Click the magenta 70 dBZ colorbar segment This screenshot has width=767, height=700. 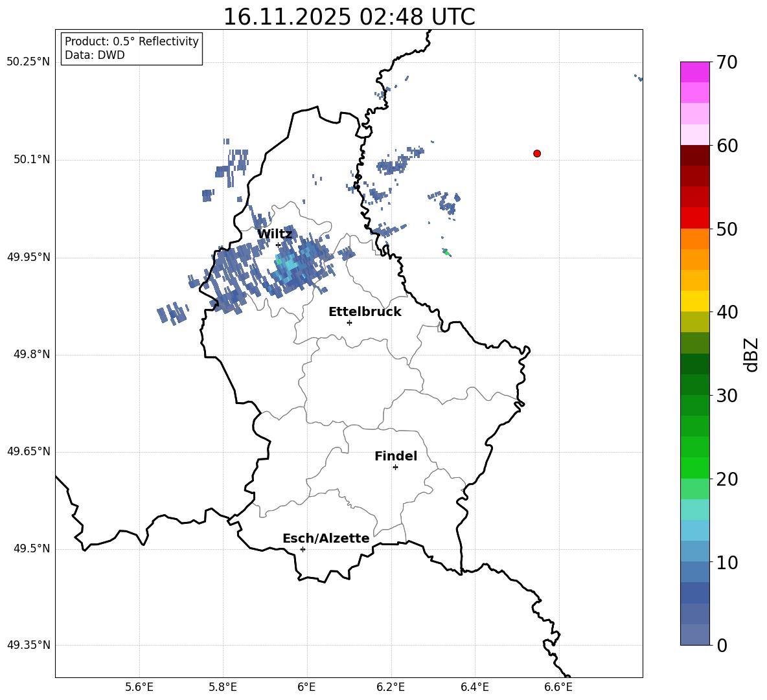click(x=694, y=72)
